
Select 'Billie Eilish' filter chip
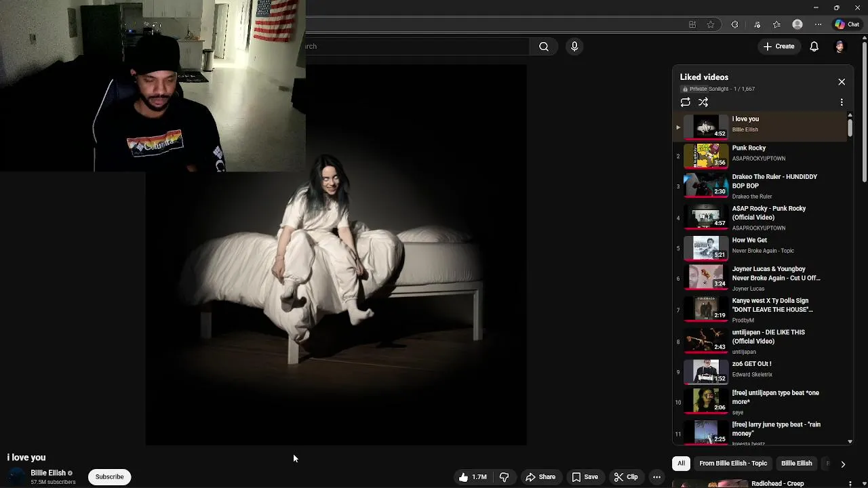pyautogui.click(x=796, y=464)
